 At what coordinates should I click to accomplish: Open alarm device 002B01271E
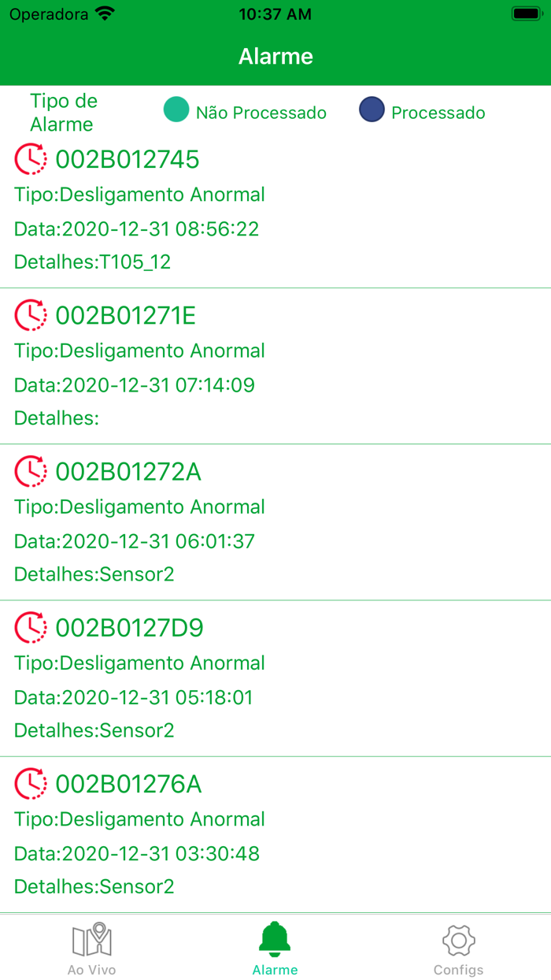[126, 316]
